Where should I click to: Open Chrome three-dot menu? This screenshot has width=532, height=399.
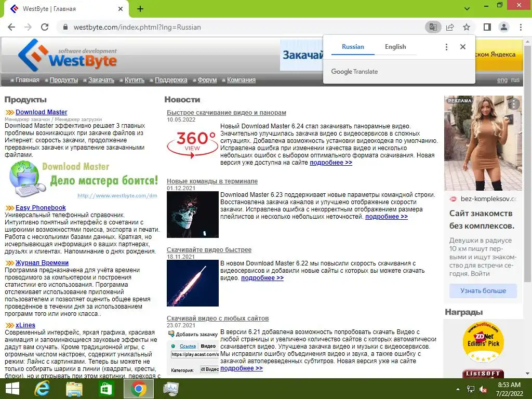coord(521,27)
